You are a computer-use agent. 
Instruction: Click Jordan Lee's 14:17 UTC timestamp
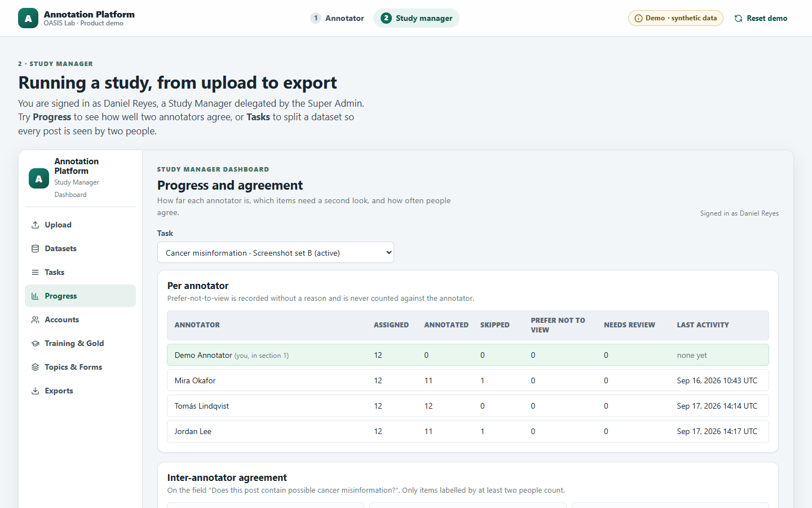click(x=717, y=431)
